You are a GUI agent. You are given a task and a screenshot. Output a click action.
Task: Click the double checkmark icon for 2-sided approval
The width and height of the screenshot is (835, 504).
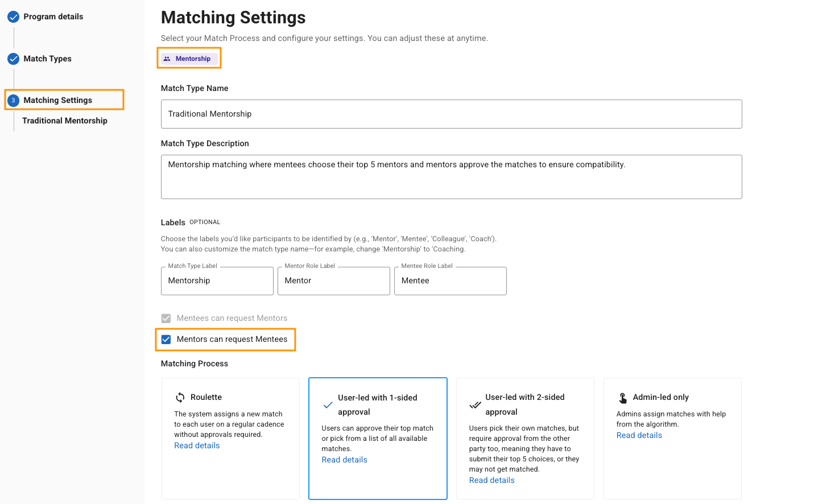(475, 404)
